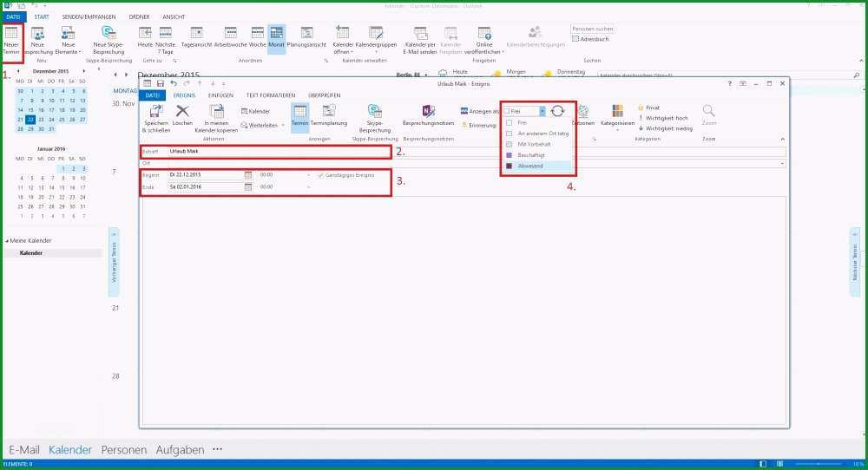Choose Frei status option
Viewport: 868px width, 470px height.
(536, 123)
